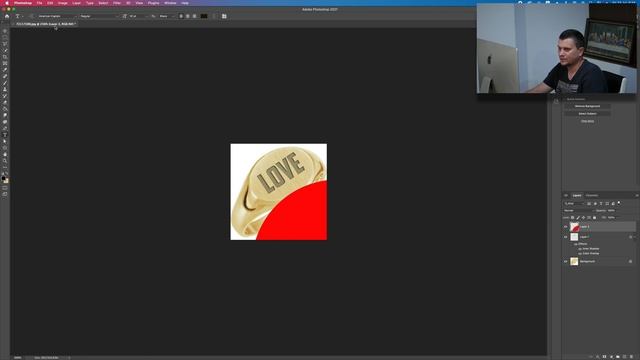
Task: Click Lock All padlock icon
Action: [x=594, y=218]
